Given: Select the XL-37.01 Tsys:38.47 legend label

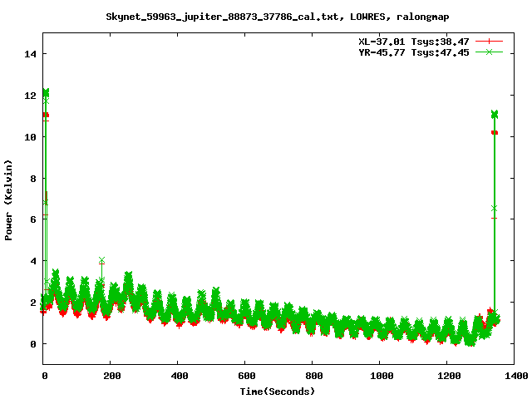Looking at the screenshot, I should point(414,42).
